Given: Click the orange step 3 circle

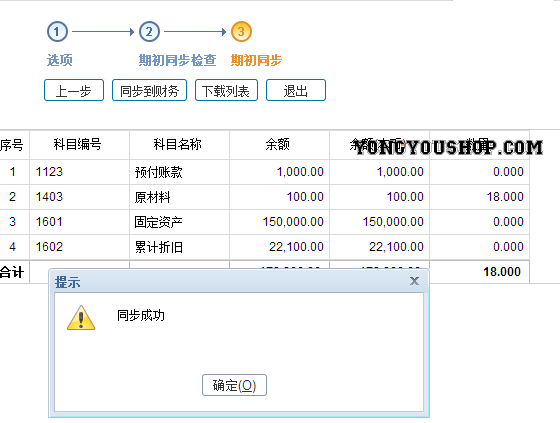Looking at the screenshot, I should click(241, 32).
